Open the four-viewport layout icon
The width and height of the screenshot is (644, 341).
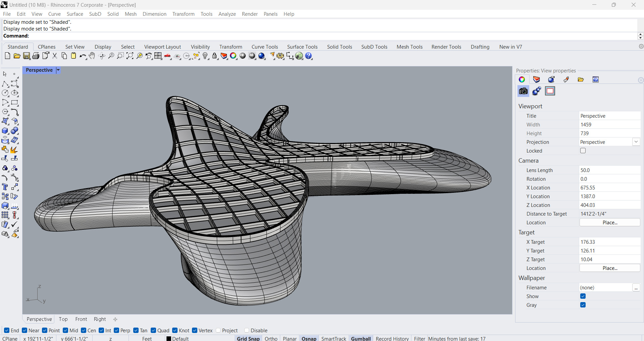tap(158, 56)
